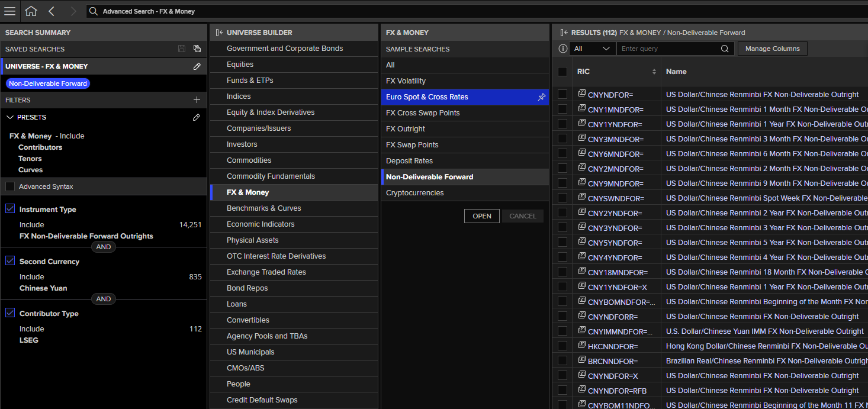Add a filter with the plus icon

tap(197, 100)
